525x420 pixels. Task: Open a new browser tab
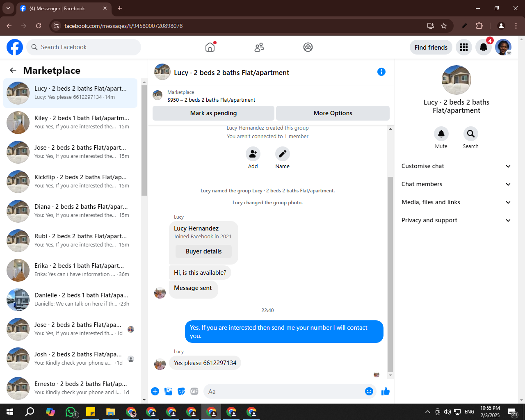click(x=120, y=8)
